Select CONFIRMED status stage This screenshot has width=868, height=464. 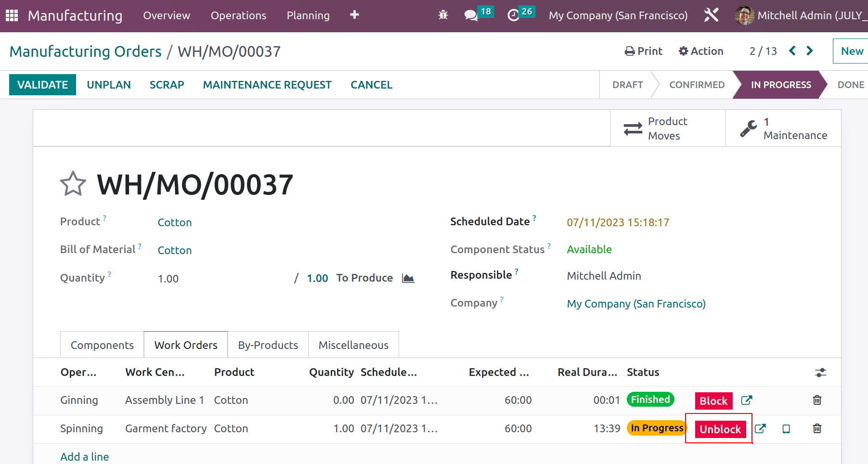point(697,85)
